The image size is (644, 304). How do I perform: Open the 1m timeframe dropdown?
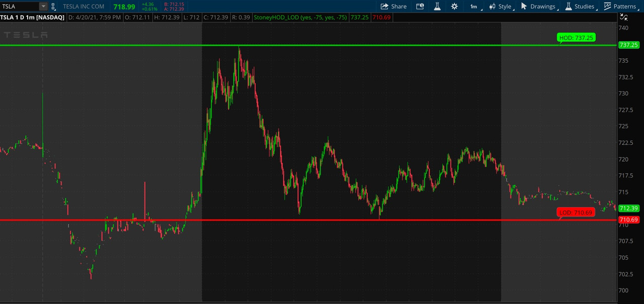coord(474,7)
